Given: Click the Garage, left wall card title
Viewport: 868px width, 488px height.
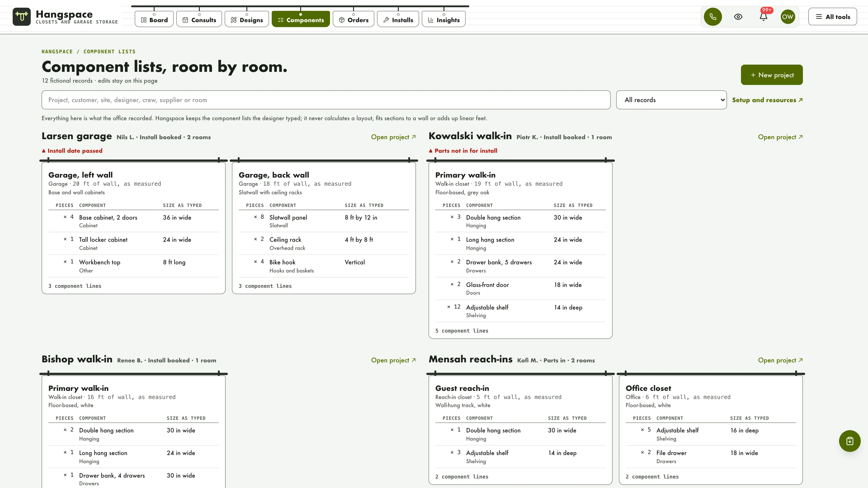Looking at the screenshot, I should 80,175.
